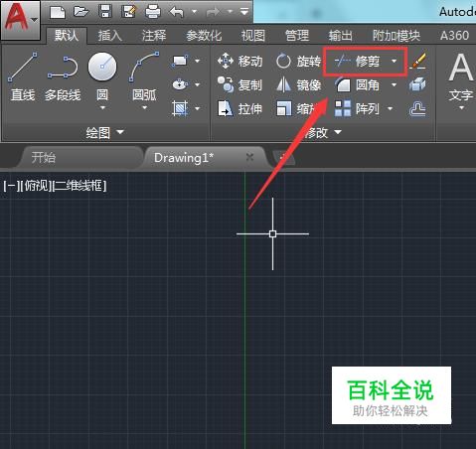The width and height of the screenshot is (476, 449).
Task: Open Redo history dropdown arrow
Action: tap(230, 12)
